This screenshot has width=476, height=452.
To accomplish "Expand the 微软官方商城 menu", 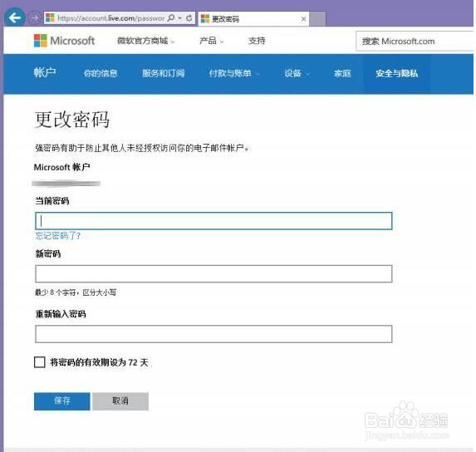I will point(146,41).
